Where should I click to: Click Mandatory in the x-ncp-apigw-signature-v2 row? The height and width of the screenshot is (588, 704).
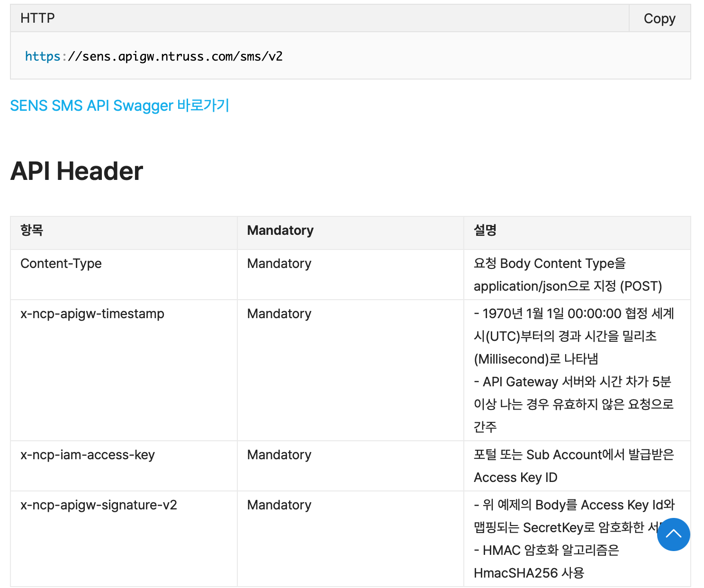pyautogui.click(x=279, y=505)
